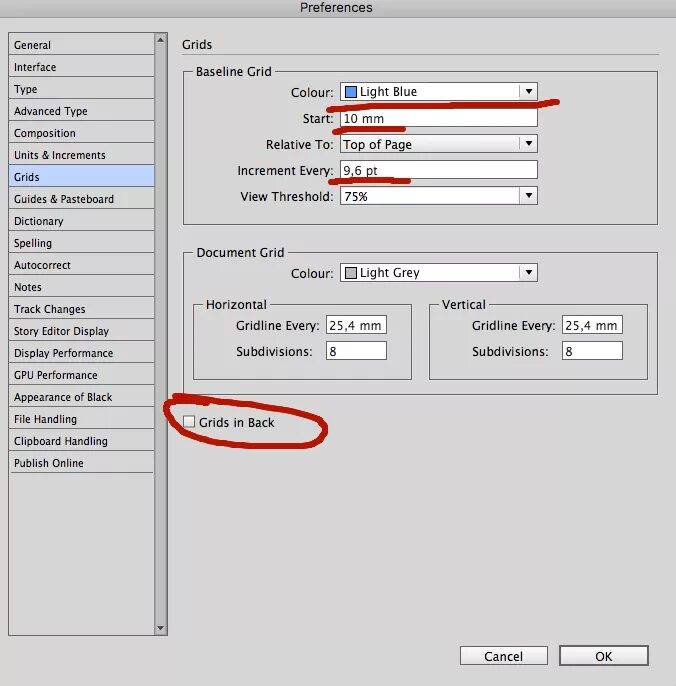Select Appearance of Black category

81,396
